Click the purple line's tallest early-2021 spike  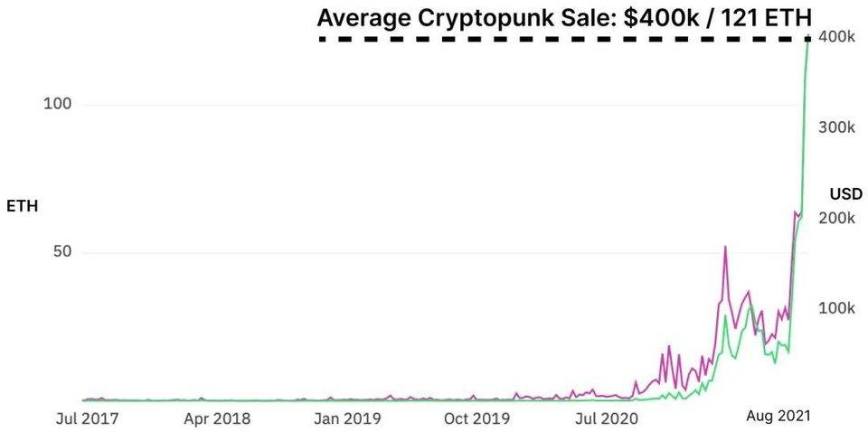point(725,247)
